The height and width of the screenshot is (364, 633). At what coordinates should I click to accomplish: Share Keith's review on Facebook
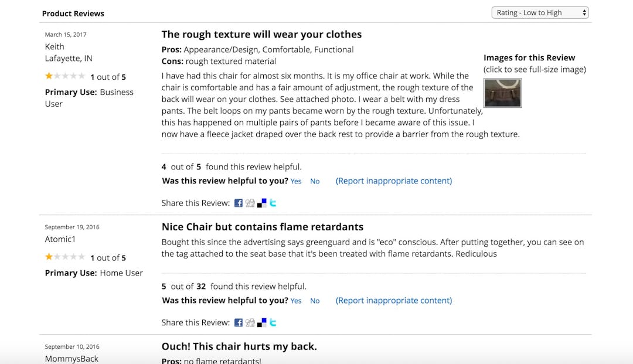click(238, 203)
